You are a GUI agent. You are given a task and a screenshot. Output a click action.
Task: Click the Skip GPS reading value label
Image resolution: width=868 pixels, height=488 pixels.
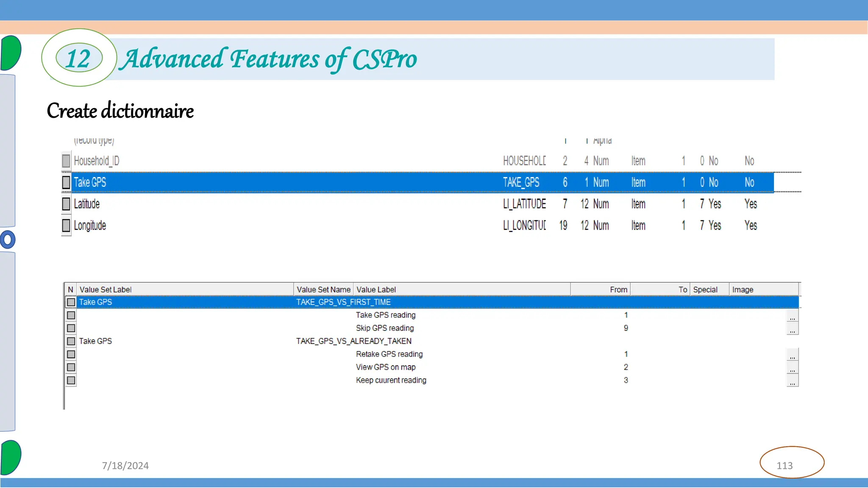(x=385, y=328)
